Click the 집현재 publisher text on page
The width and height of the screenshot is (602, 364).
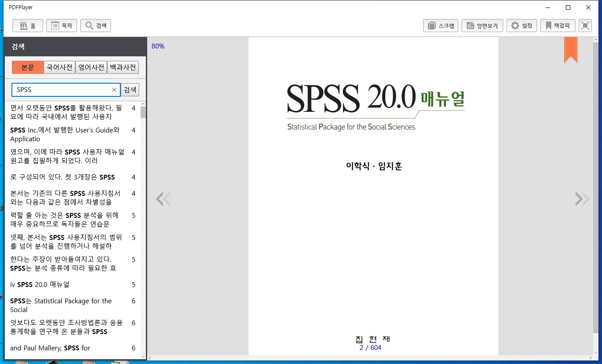click(373, 339)
